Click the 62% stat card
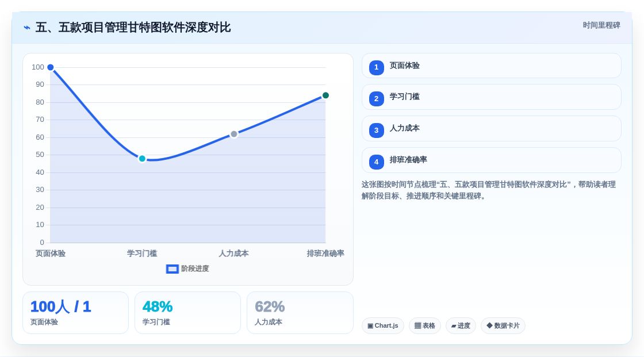The image size is (644, 357). [300, 313]
